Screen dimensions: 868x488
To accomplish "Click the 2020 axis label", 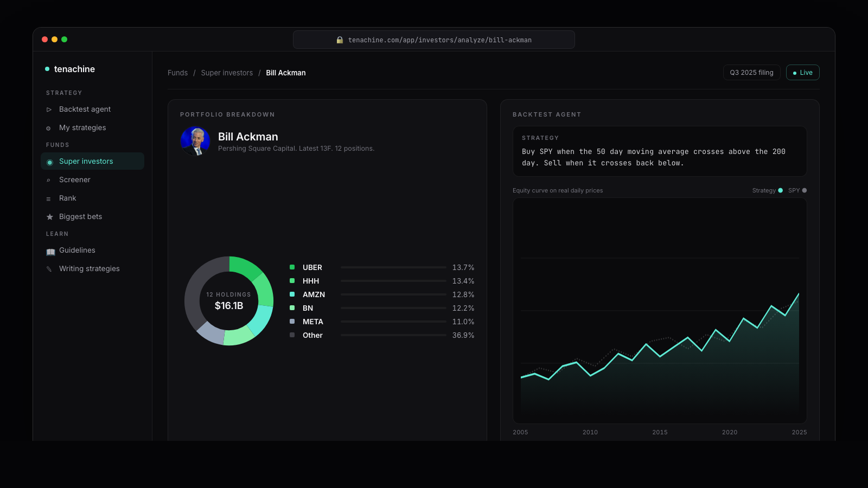I will tap(730, 432).
